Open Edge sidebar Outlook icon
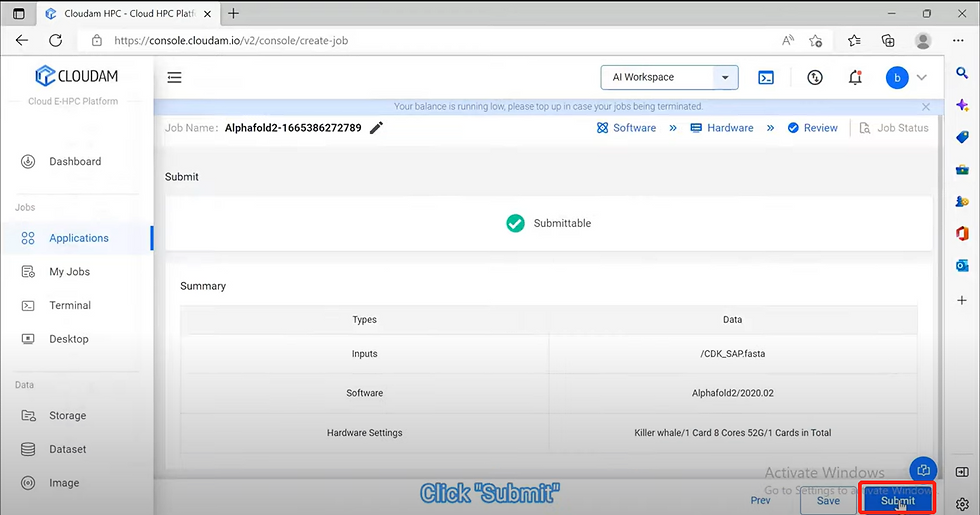Viewport: 980px width, 515px height. pos(962,266)
